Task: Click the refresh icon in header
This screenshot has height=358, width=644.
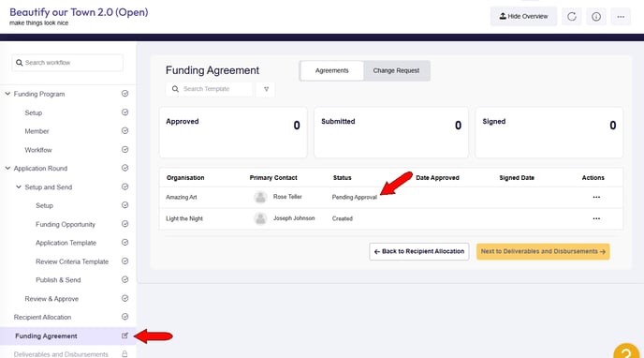Action: (571, 17)
